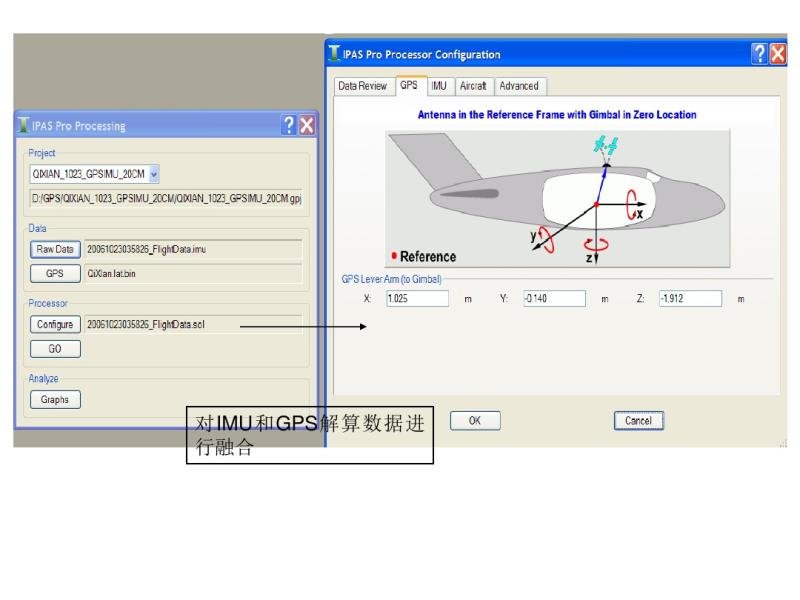Open Graphs in the Analyze section
The image size is (800, 600).
pos(55,399)
